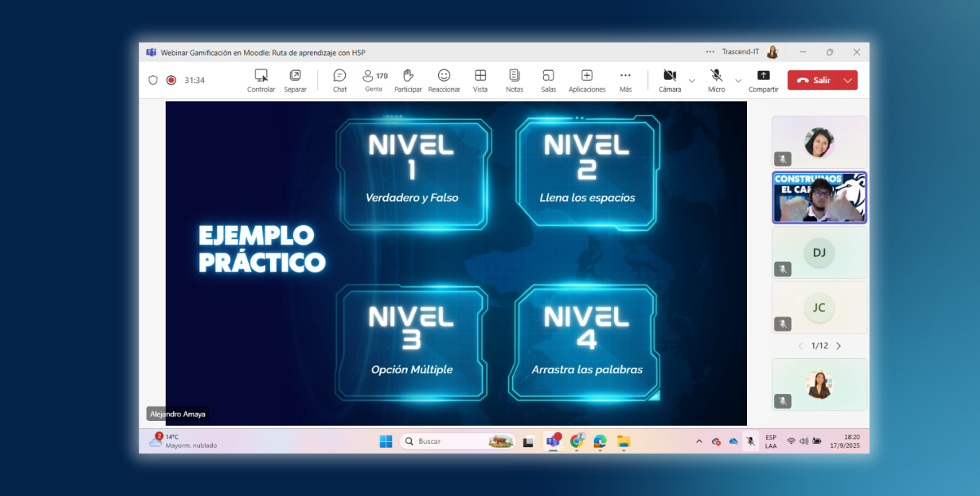This screenshot has height=496, width=980.
Task: Toggle the microphone icon in system tray
Action: [x=751, y=441]
